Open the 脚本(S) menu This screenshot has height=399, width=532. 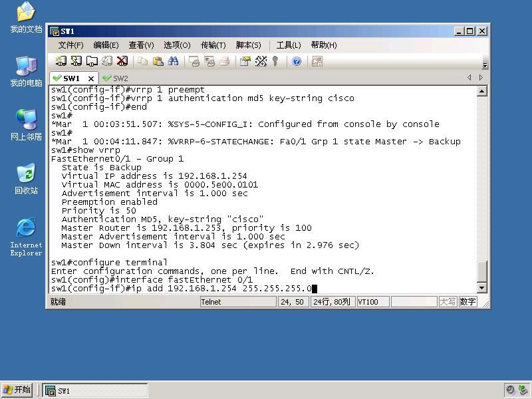[x=248, y=45]
